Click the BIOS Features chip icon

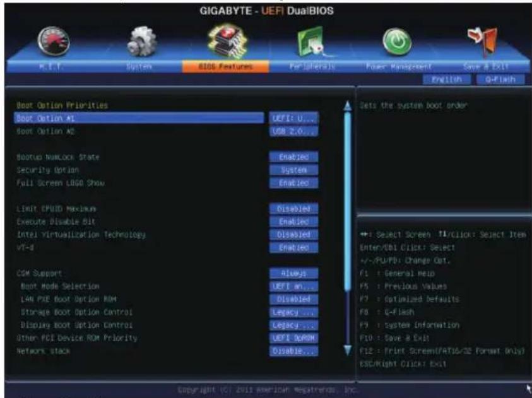coord(227,42)
